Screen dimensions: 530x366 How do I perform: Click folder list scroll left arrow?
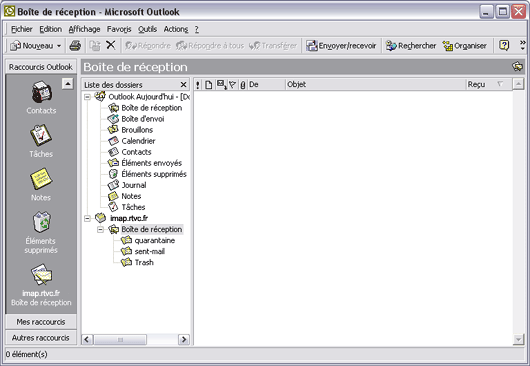[x=87, y=339]
